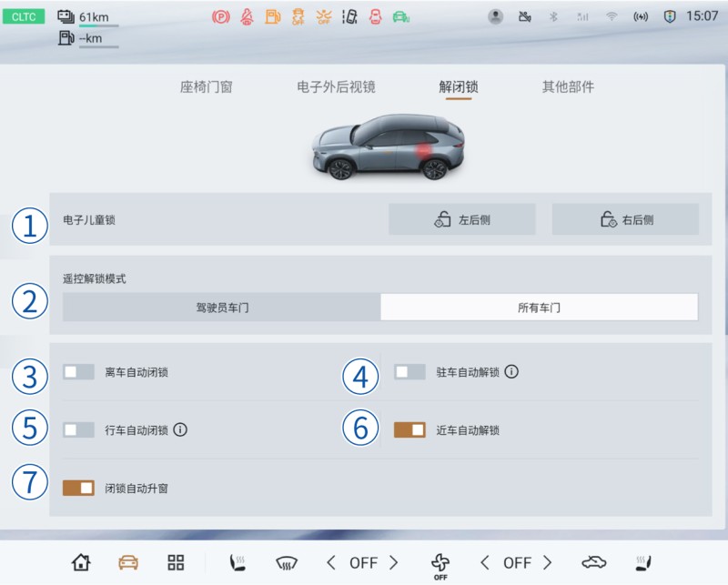Tap the user profile avatar icon
Viewport: 728px width, 585px height.
pyautogui.click(x=496, y=16)
